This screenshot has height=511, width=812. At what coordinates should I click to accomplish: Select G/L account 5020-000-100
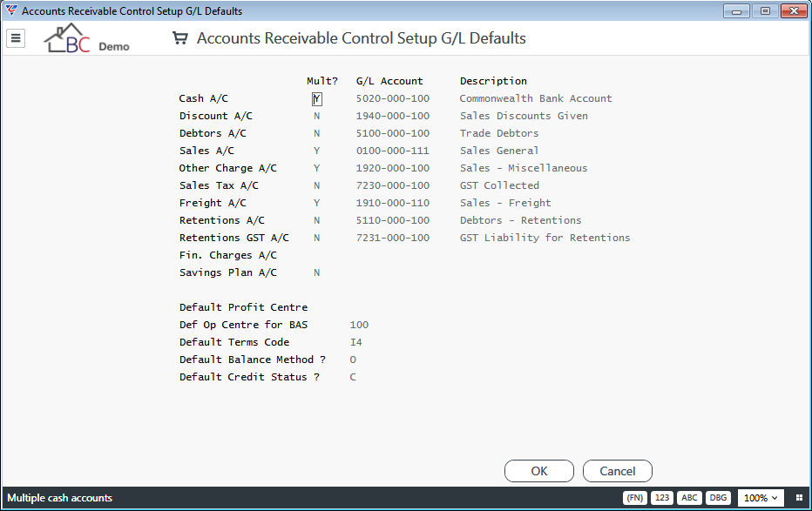tap(393, 98)
